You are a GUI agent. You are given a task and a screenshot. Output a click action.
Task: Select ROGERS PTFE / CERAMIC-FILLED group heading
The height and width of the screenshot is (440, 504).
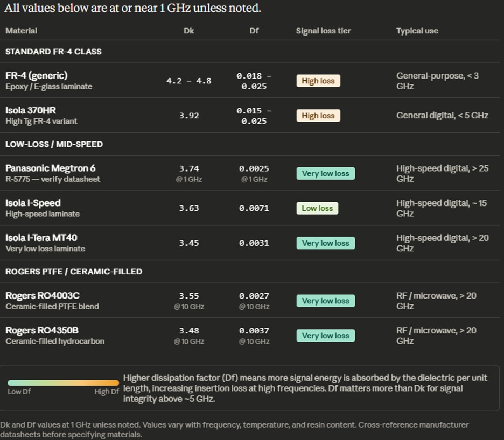[x=74, y=272]
